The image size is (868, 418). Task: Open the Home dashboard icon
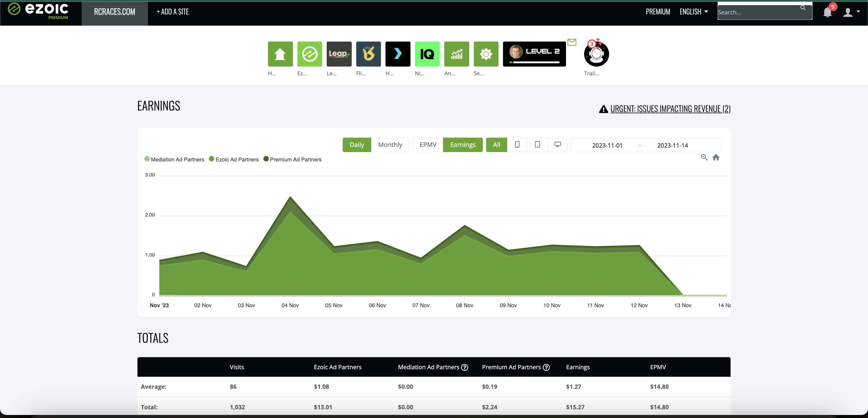(x=280, y=54)
